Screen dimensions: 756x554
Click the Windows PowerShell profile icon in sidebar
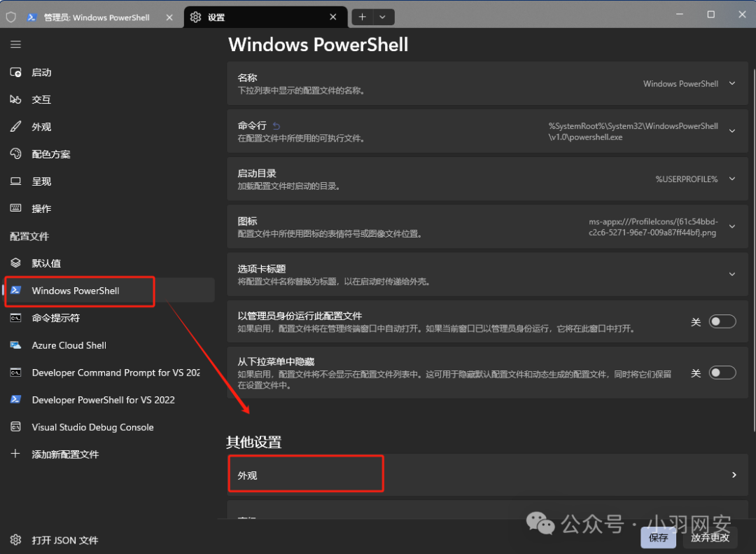point(15,290)
